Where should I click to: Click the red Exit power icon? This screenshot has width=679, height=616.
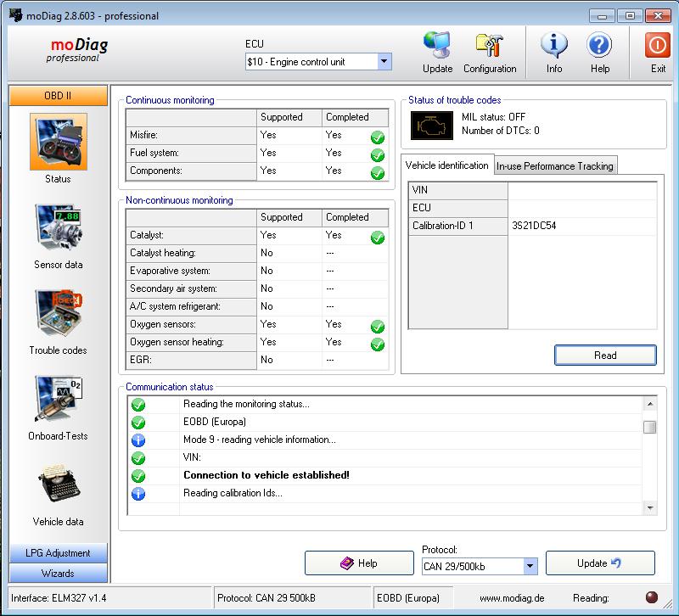point(658,46)
